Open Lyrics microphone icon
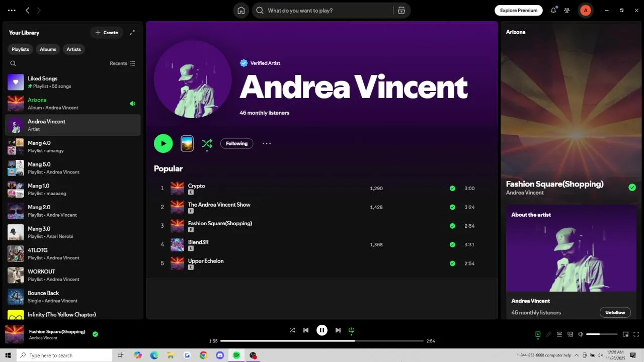Screen dimensions: 644x362 [549, 334]
